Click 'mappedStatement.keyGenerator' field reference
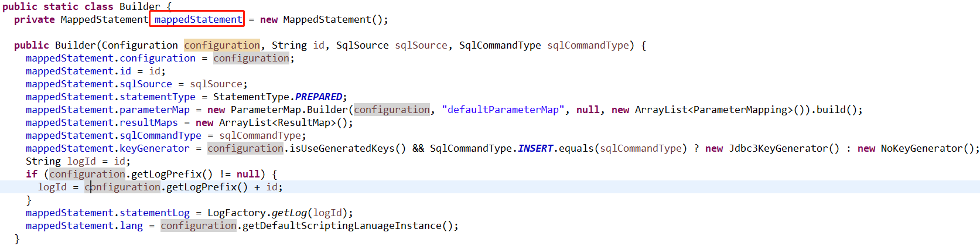 [108, 148]
